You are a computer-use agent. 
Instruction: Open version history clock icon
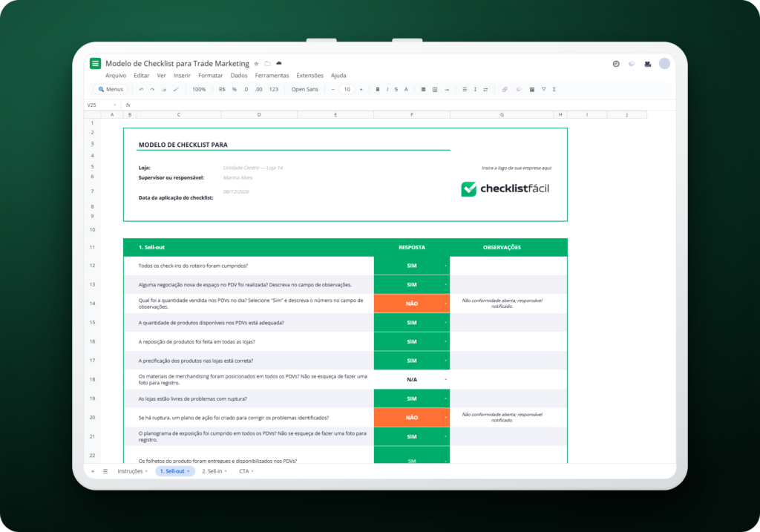click(x=616, y=64)
